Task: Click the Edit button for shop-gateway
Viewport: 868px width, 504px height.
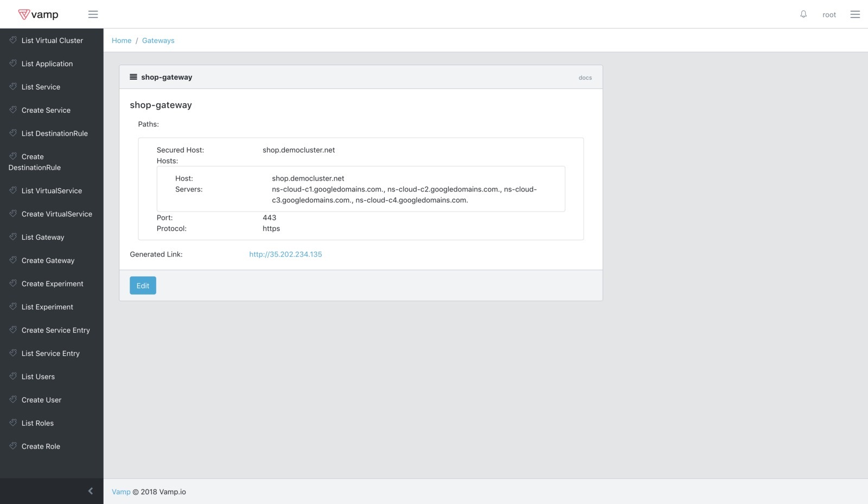Action: pyautogui.click(x=143, y=286)
